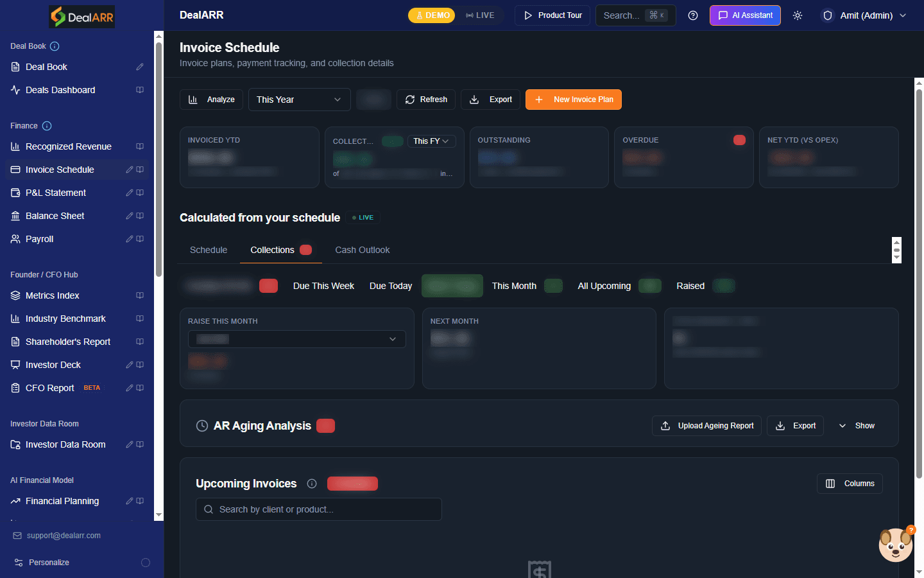Open This FY dropdown in Collected card
The image size is (924, 578).
pyautogui.click(x=431, y=141)
